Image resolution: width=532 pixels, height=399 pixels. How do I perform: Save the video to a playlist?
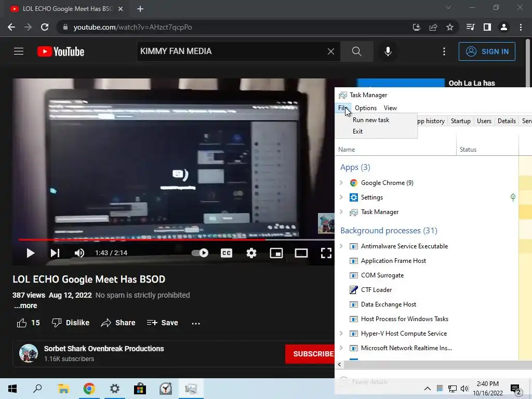point(163,323)
